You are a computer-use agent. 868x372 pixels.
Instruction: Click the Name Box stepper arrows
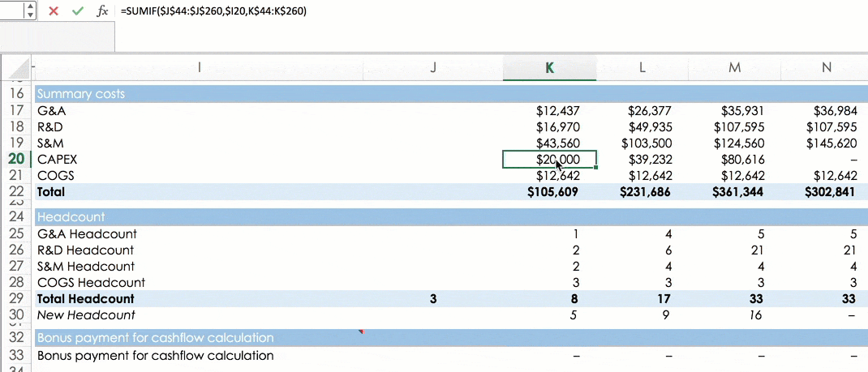pyautogui.click(x=30, y=11)
